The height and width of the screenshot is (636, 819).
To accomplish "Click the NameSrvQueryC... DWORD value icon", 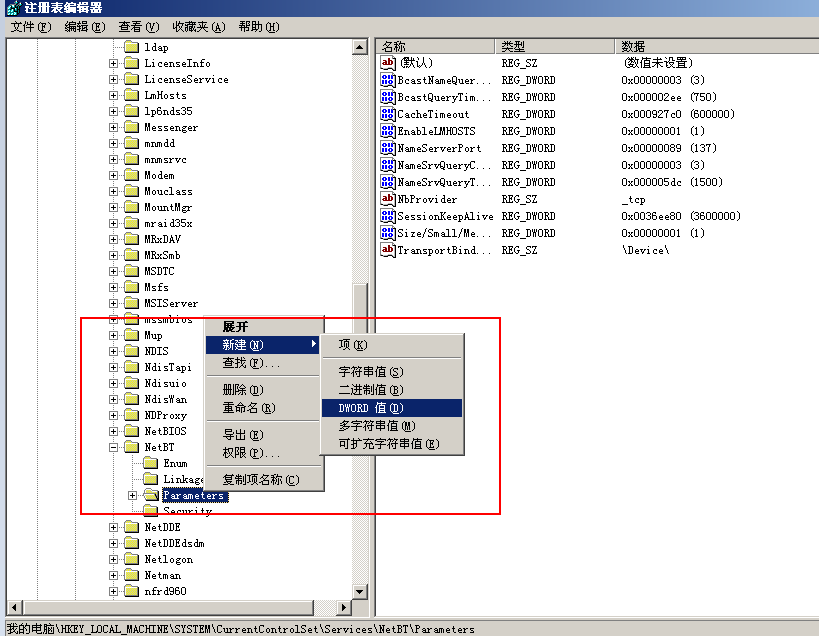I will click(388, 165).
